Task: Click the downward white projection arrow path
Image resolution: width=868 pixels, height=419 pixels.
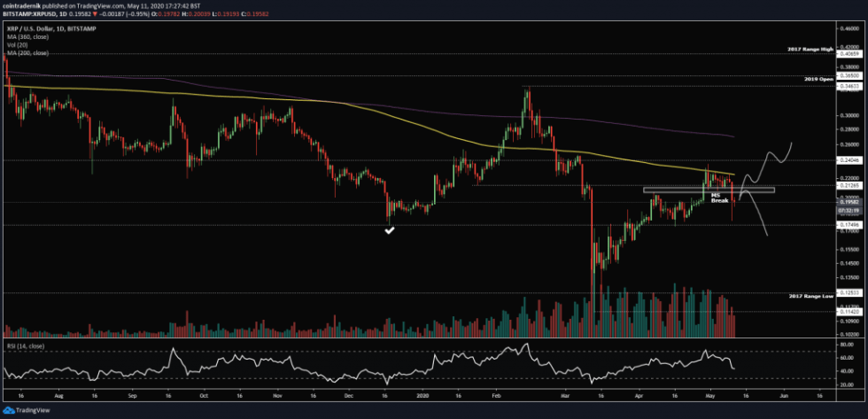Action: (760, 217)
